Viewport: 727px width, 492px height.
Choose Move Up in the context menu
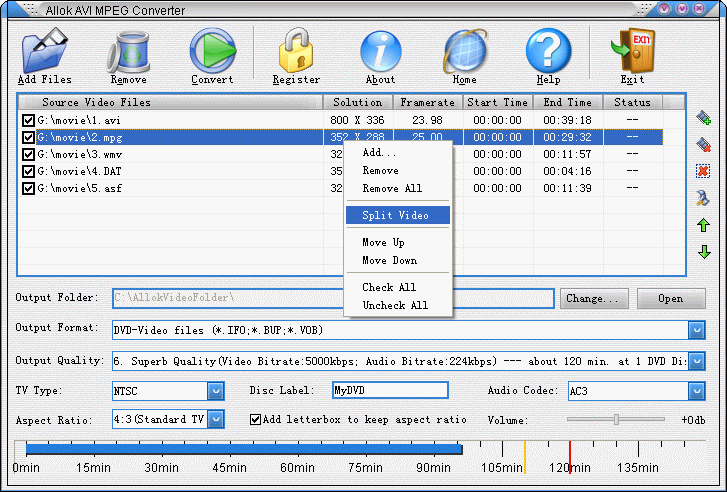point(398,243)
